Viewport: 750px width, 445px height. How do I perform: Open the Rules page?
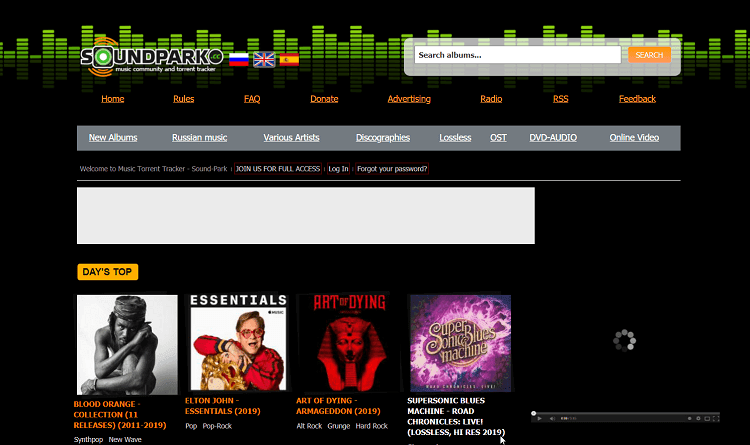pos(184,99)
